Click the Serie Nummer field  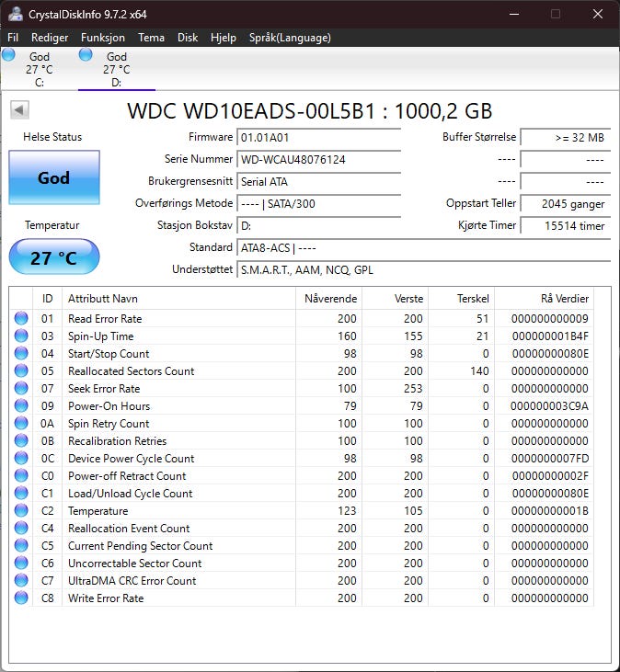tap(318, 159)
